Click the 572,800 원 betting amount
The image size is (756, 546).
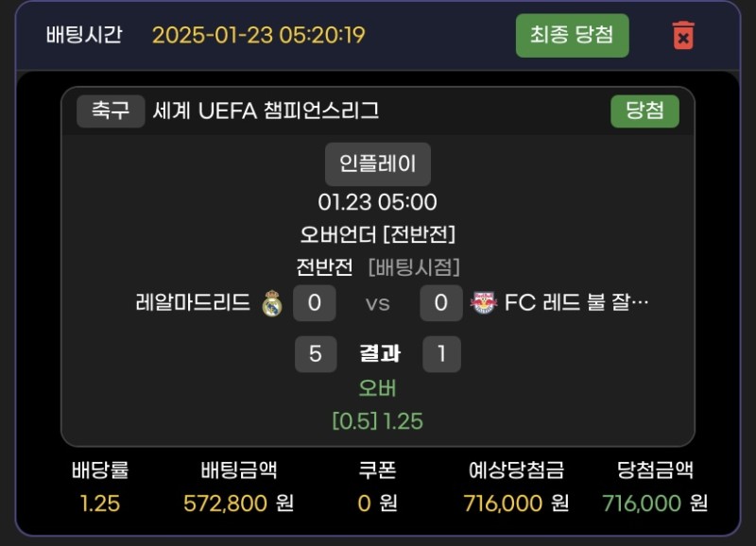pyautogui.click(x=238, y=503)
